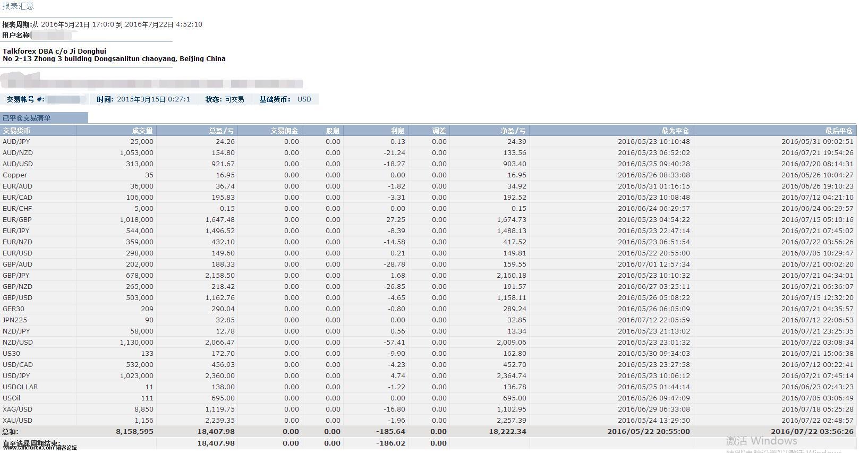Select the EUR/CHF row label
The width and height of the screenshot is (868, 453).
(x=18, y=208)
